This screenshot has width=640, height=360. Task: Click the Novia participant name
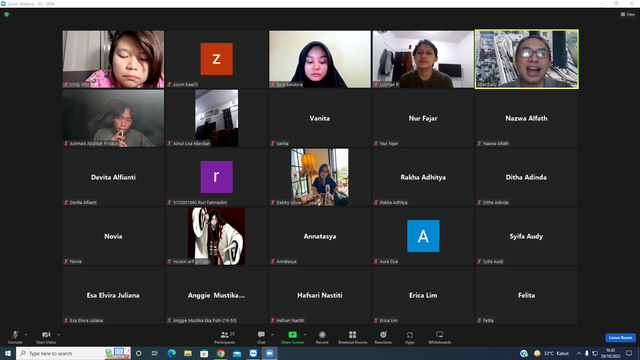click(x=113, y=236)
